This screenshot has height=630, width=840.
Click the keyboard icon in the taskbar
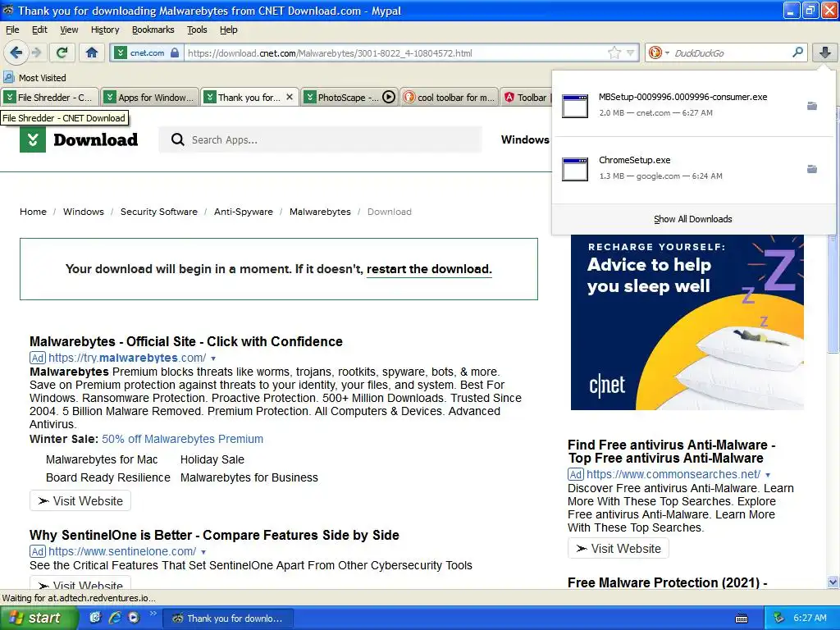[x=742, y=619]
